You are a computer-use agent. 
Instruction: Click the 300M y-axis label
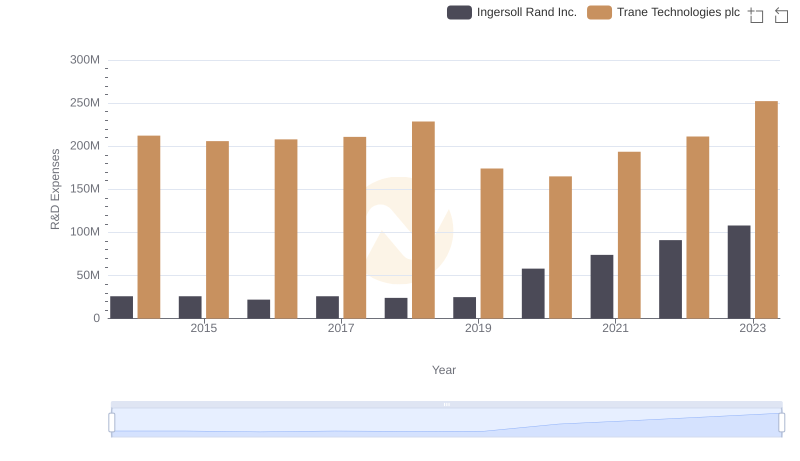point(85,60)
